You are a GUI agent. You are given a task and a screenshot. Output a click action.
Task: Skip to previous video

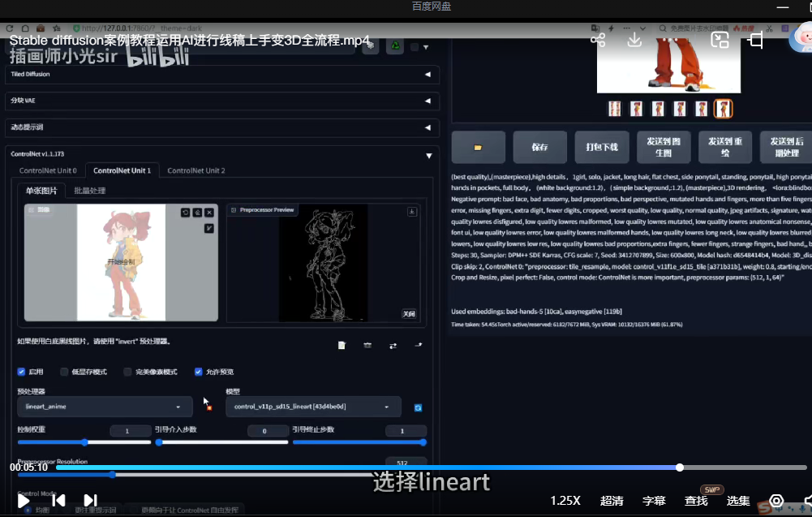[x=58, y=501]
